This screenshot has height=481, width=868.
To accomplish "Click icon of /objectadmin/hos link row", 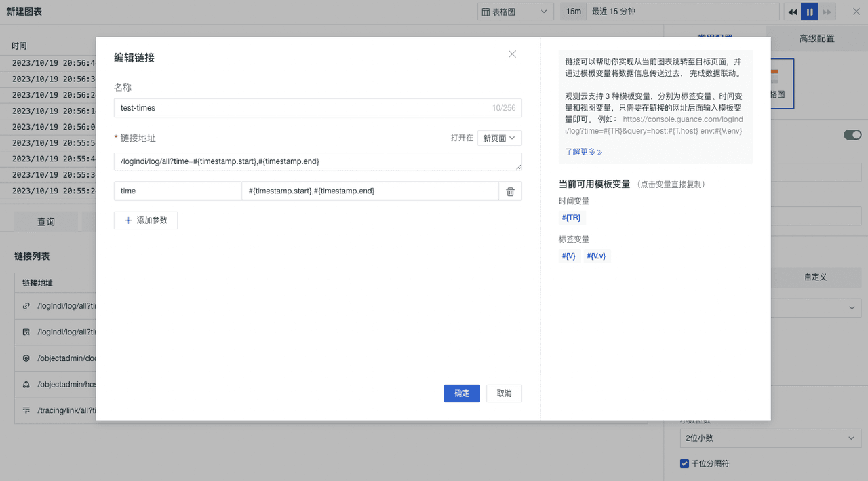I will (x=26, y=385).
